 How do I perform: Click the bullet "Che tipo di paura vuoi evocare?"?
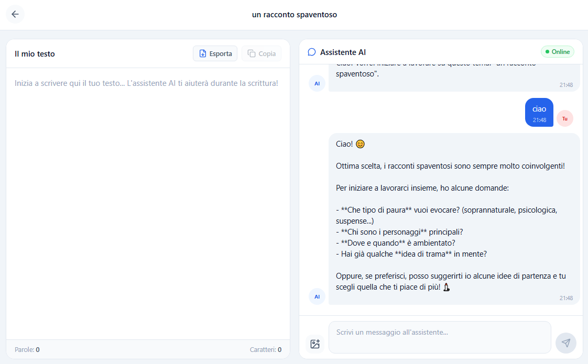click(x=447, y=216)
